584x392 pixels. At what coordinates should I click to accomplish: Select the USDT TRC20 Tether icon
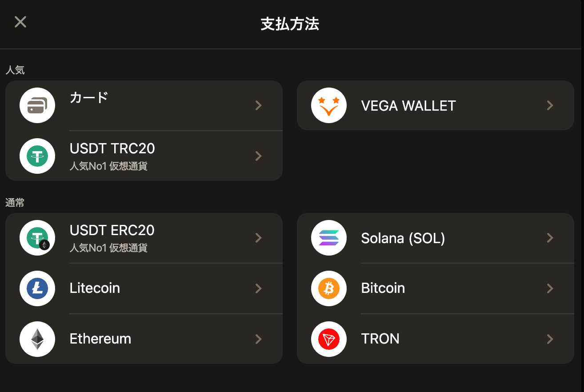[37, 156]
